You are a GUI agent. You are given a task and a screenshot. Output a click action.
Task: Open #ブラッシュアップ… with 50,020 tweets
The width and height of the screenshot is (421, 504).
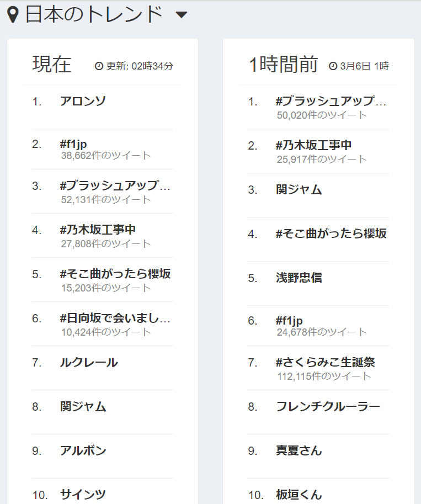point(331,101)
